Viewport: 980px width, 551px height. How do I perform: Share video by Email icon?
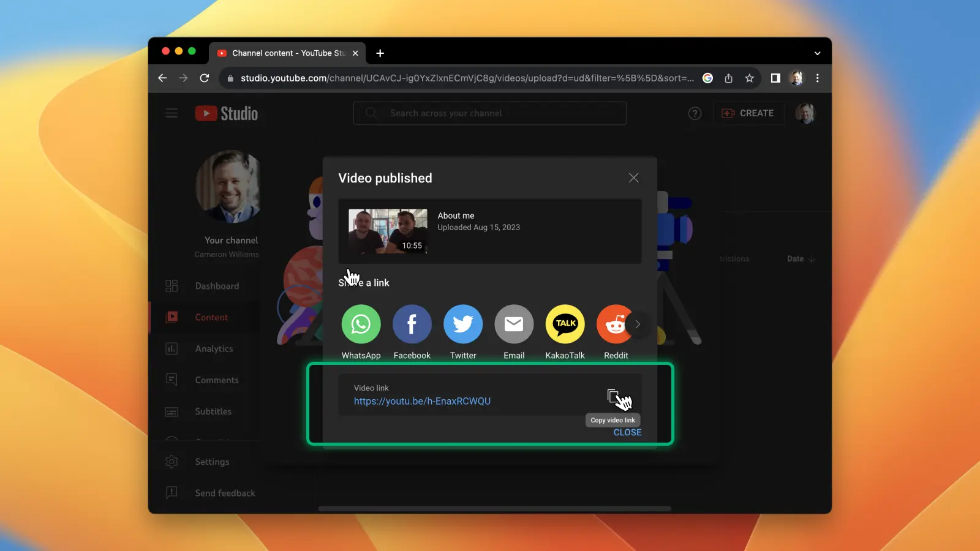(x=514, y=324)
